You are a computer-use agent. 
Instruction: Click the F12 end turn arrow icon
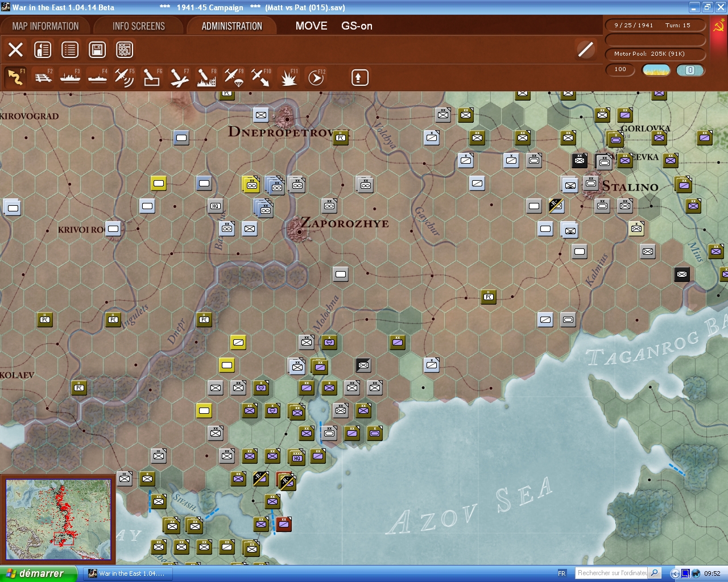pyautogui.click(x=316, y=77)
